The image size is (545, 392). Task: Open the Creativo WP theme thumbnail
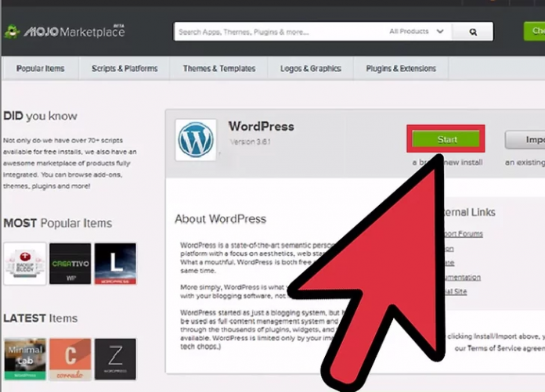70,264
